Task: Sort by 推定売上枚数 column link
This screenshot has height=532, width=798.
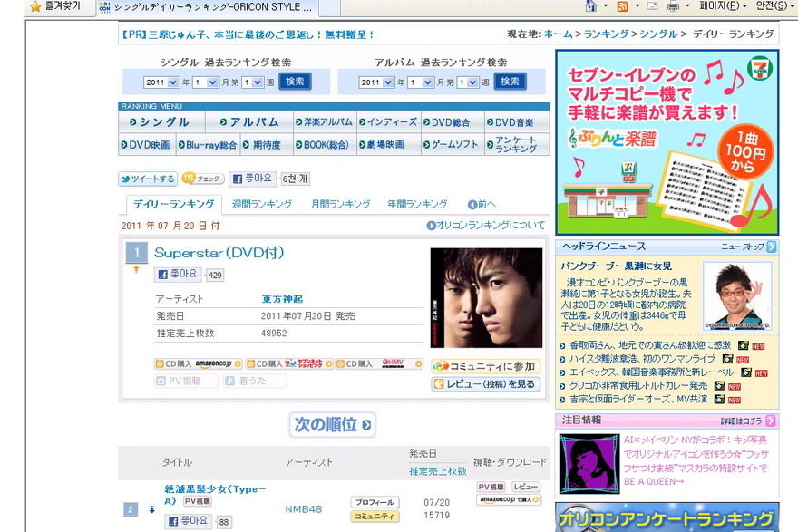Action: click(x=438, y=471)
